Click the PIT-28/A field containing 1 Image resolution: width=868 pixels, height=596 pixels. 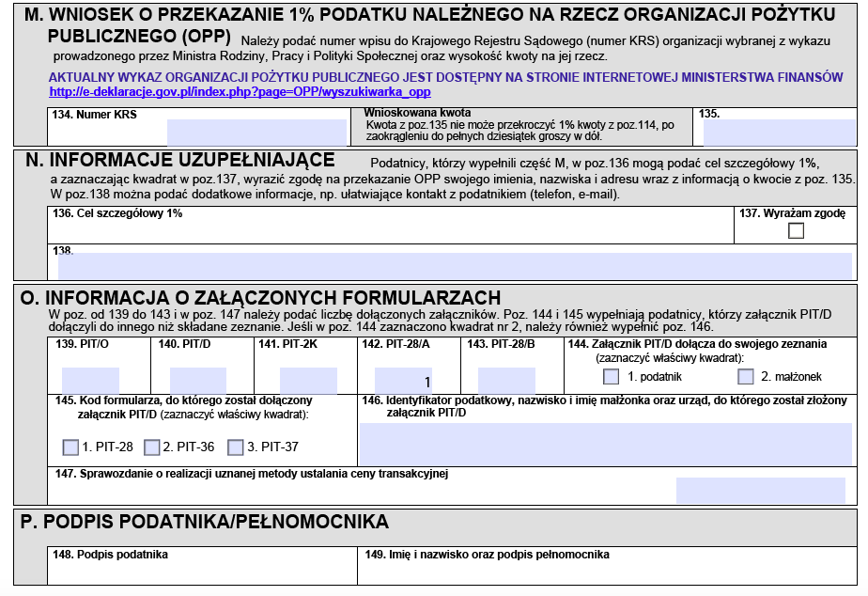[403, 381]
